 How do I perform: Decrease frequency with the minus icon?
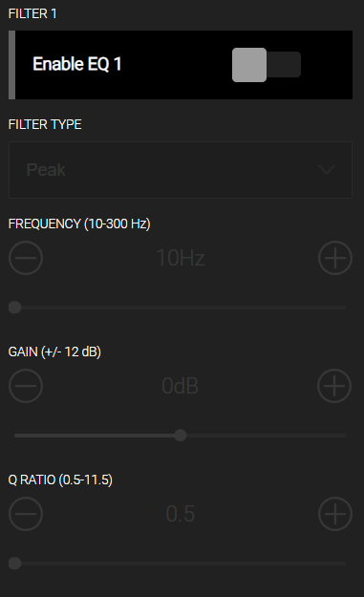pos(26,258)
